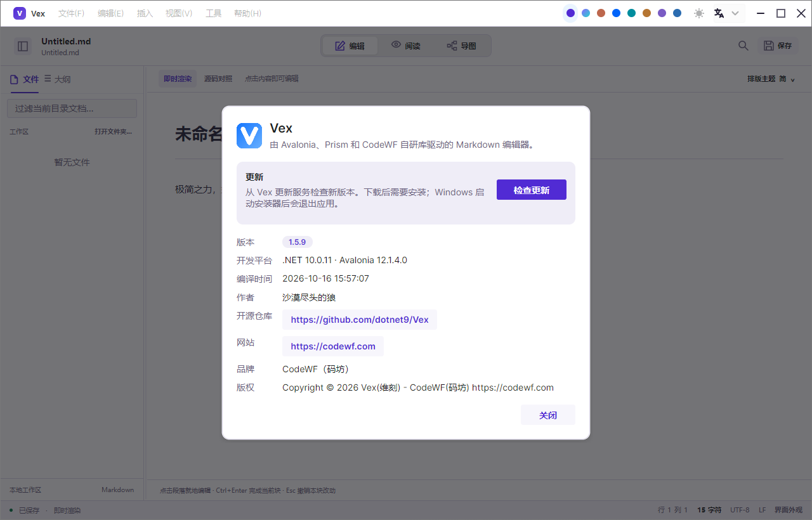
Task: Click the Vex logo in the title bar
Action: coord(20,13)
